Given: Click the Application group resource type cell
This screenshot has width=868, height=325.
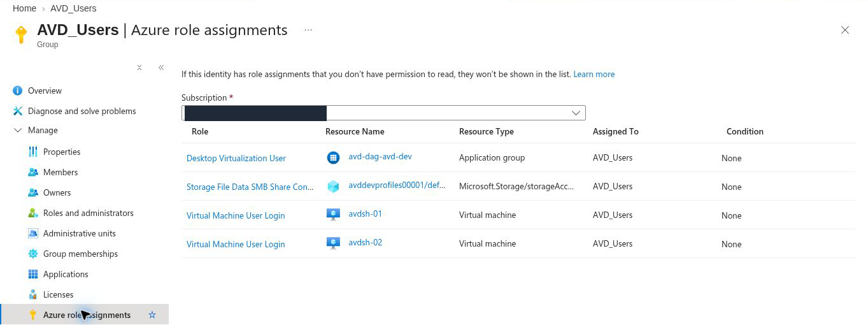Looking at the screenshot, I should (492, 157).
